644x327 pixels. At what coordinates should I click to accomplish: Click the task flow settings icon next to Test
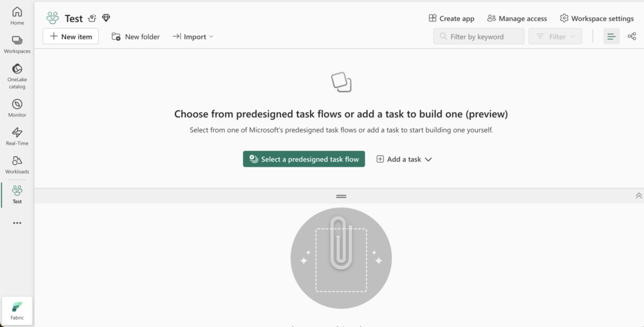click(x=92, y=18)
